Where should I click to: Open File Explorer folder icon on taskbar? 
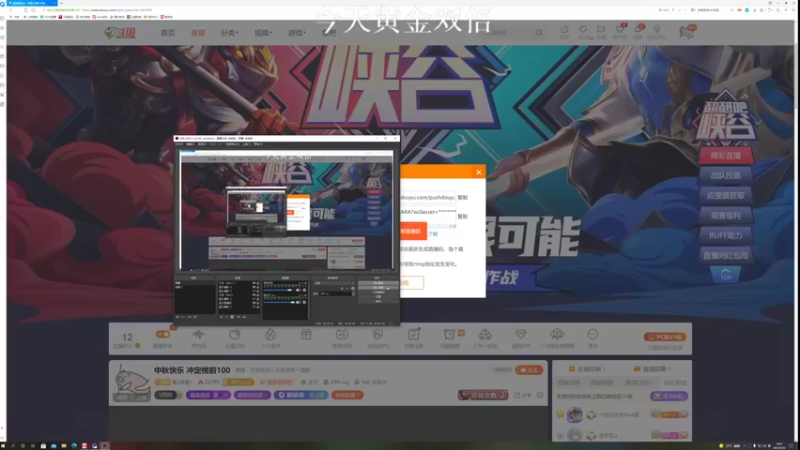pos(64,446)
